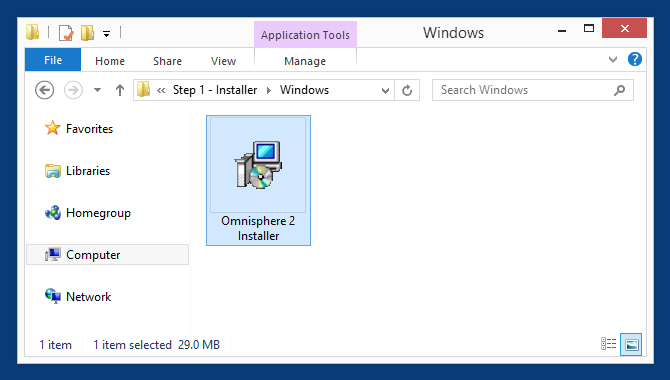The image size is (670, 380).
Task: Click the Windows breadcrumb segment
Action: (304, 90)
